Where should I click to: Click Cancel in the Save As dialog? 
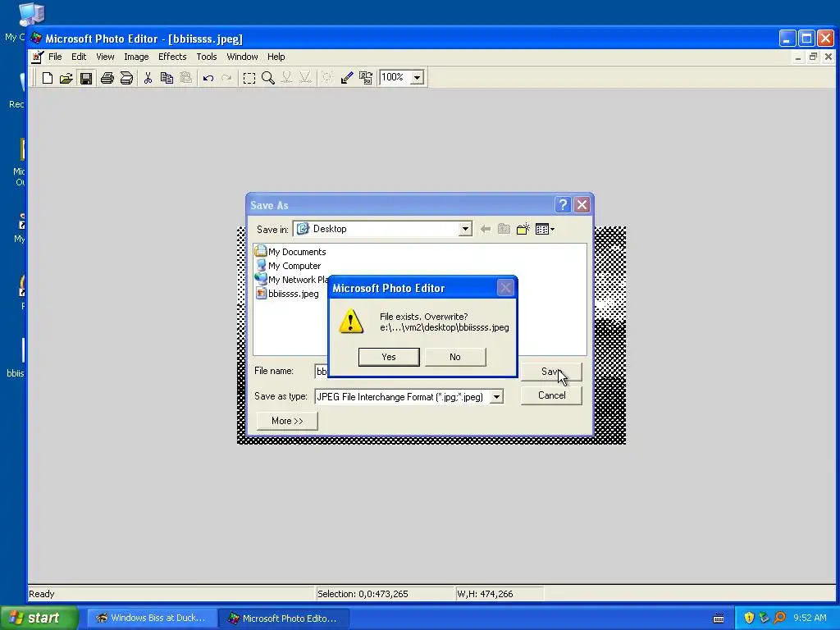pyautogui.click(x=551, y=395)
